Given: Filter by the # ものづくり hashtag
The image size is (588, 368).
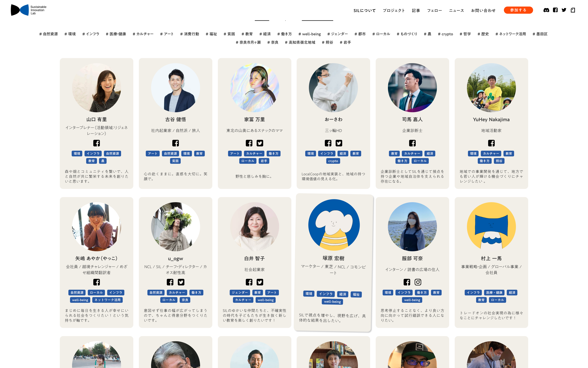Looking at the screenshot, I should (x=407, y=34).
